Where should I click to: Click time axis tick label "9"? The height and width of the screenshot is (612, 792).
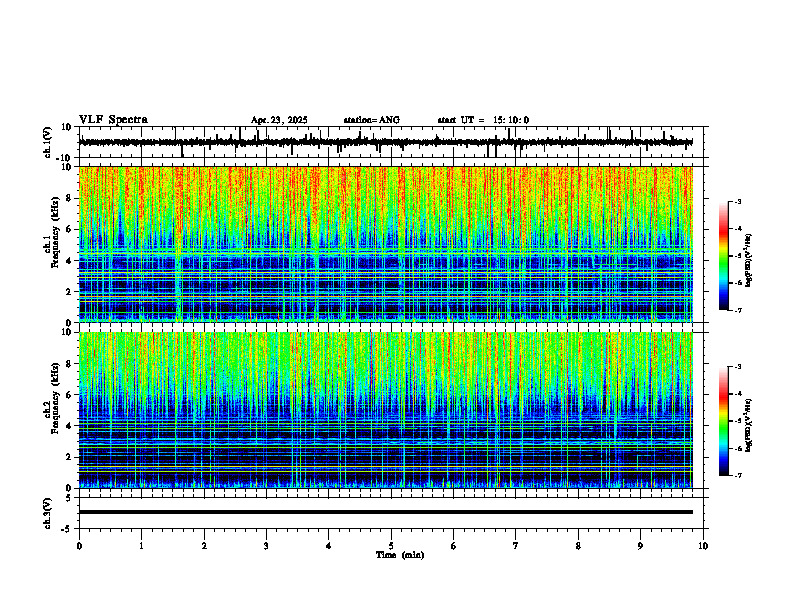point(640,546)
